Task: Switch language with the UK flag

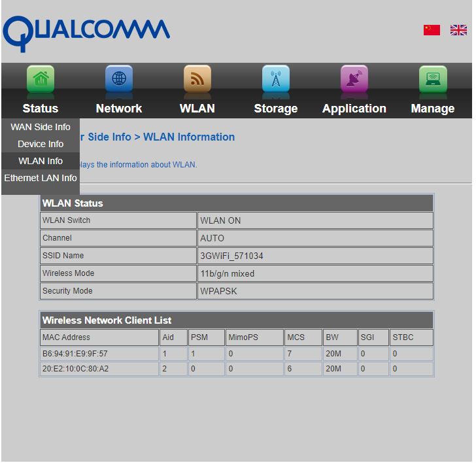Action: (458, 30)
